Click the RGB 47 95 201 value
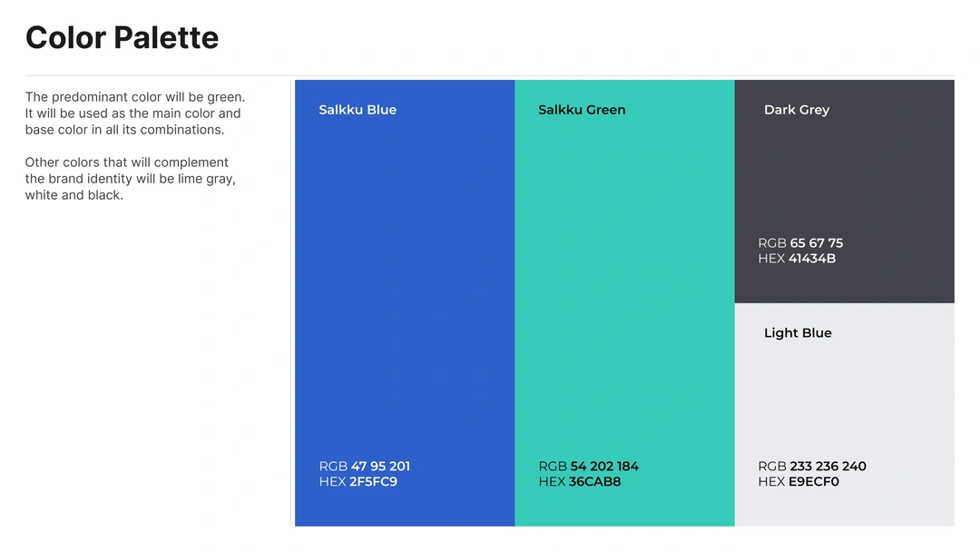 [x=365, y=467]
